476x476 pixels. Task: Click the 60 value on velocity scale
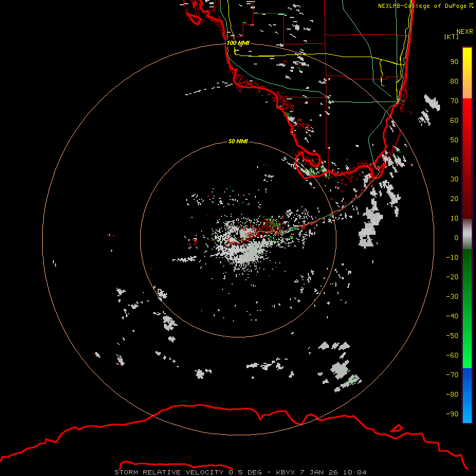pos(454,120)
